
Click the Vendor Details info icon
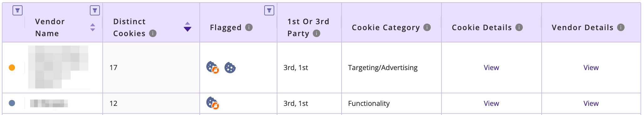621,27
